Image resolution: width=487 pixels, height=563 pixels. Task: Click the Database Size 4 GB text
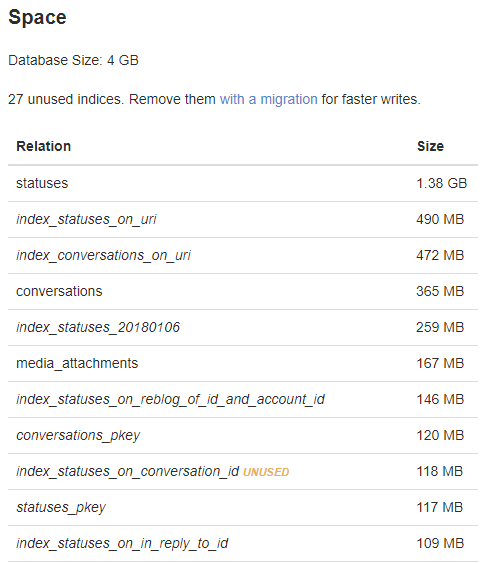click(x=73, y=60)
